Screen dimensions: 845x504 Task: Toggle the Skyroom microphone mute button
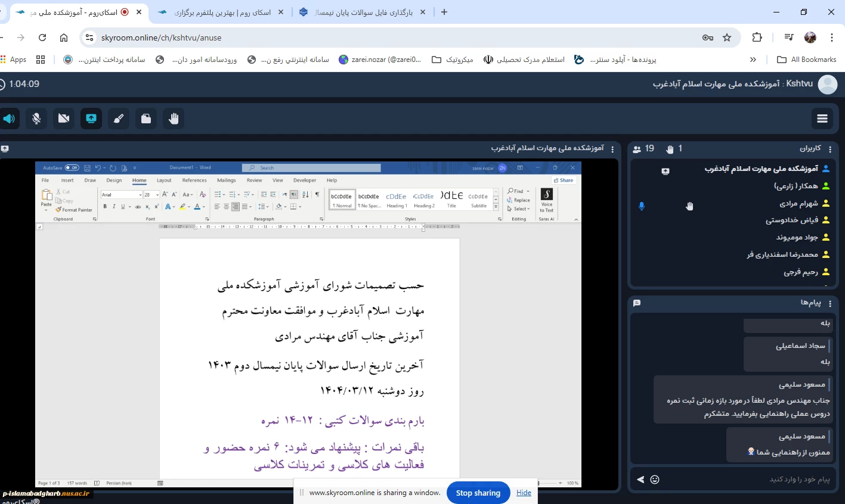[36, 119]
